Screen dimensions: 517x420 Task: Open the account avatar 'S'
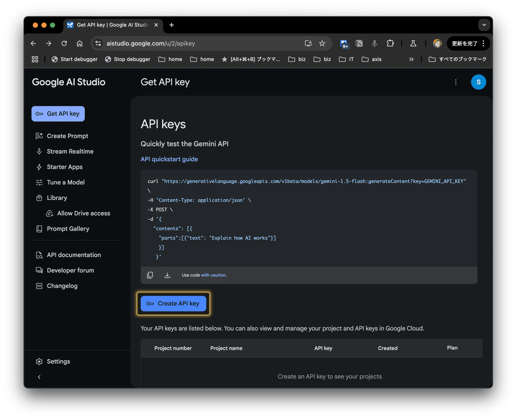479,82
